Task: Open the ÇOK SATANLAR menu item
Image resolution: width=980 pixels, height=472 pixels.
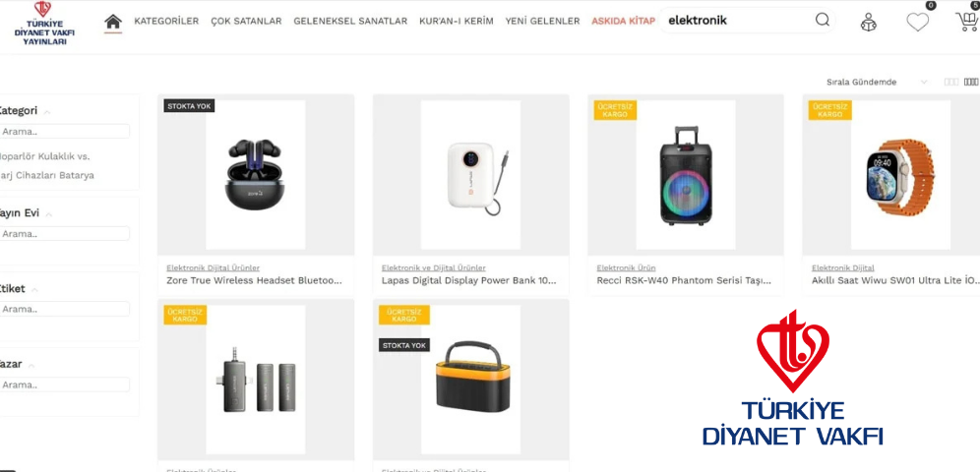Action: (x=246, y=21)
